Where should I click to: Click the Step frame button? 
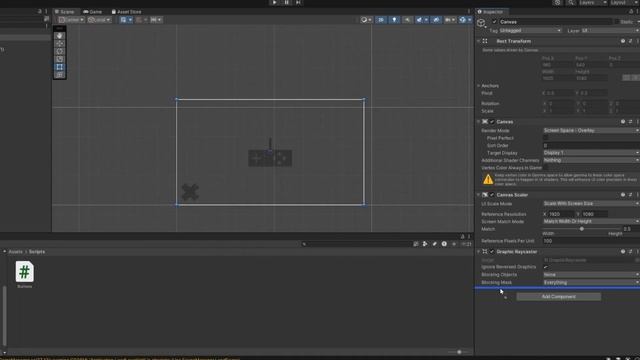tap(298, 2)
